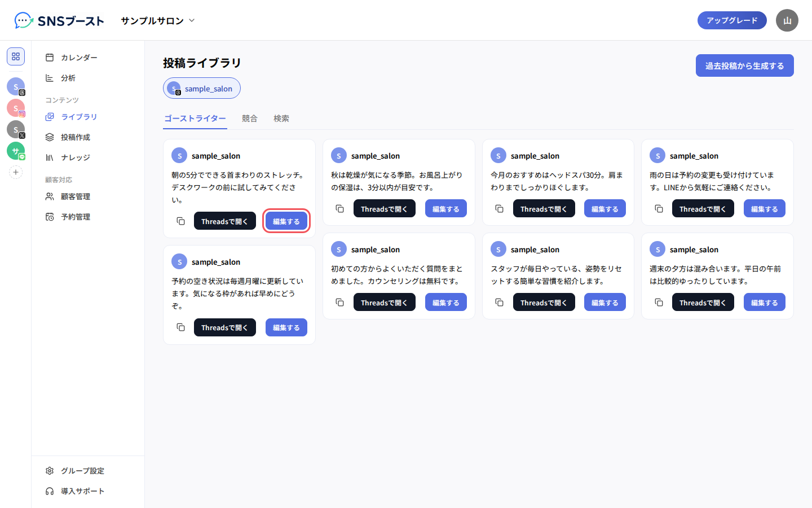This screenshot has height=508, width=812.
Task: Click the user avatar 山 at top right
Action: click(x=787, y=20)
